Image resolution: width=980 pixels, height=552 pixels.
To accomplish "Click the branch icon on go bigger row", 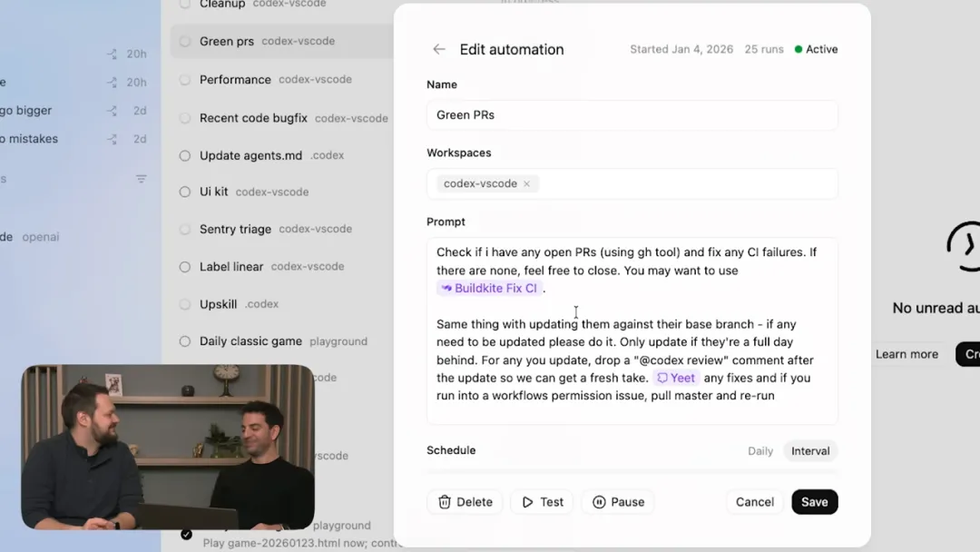I will 112,111.
